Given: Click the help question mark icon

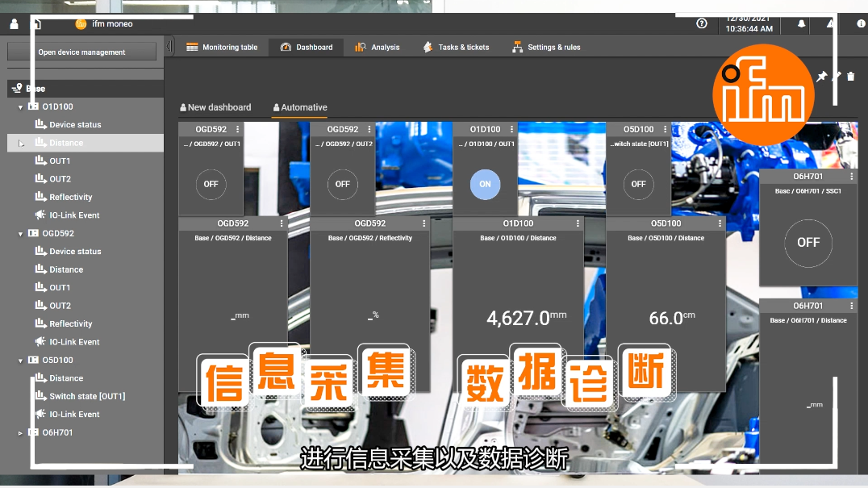Looking at the screenshot, I should 702,24.
